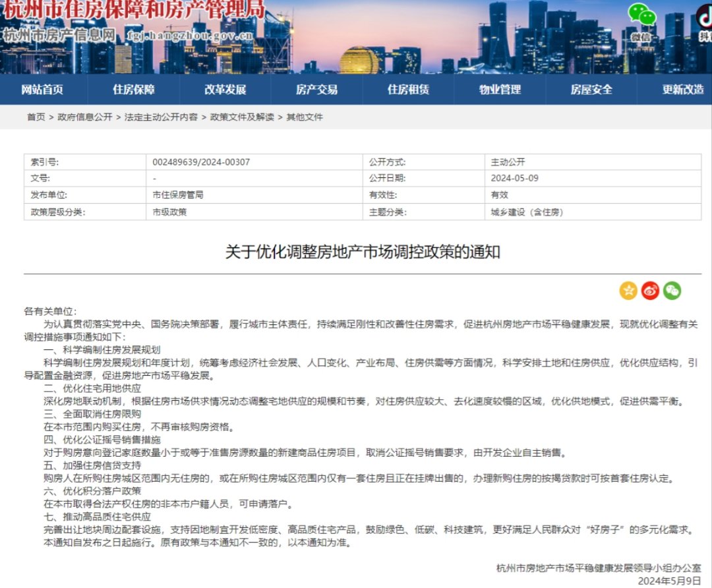Click the 有效性 label
The image size is (712, 588).
click(383, 194)
